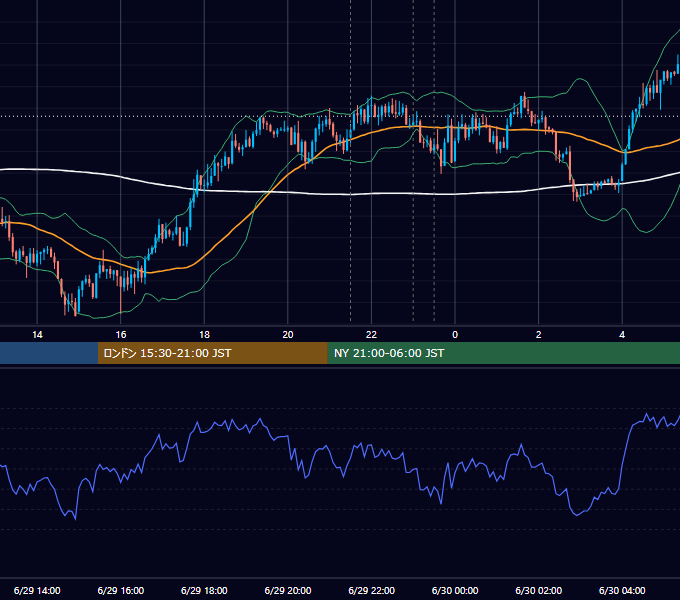Click the 6/30 04:00 date label
Screen dimensions: 680x600
(622, 590)
